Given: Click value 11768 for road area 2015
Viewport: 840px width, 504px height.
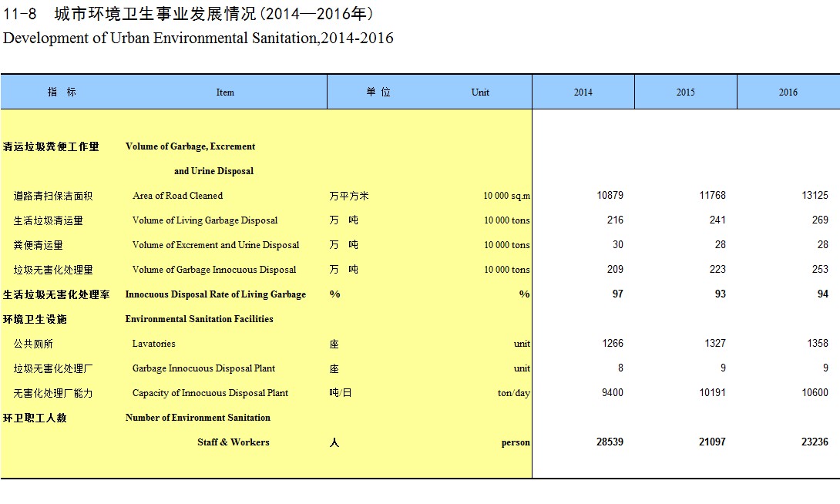Looking at the screenshot, I should (712, 196).
